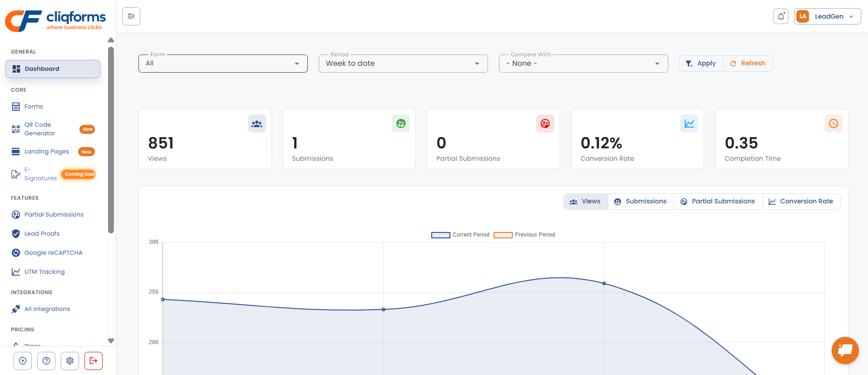Viewport: 868px width, 375px height.
Task: Open Forms in the sidebar
Action: pos(34,107)
